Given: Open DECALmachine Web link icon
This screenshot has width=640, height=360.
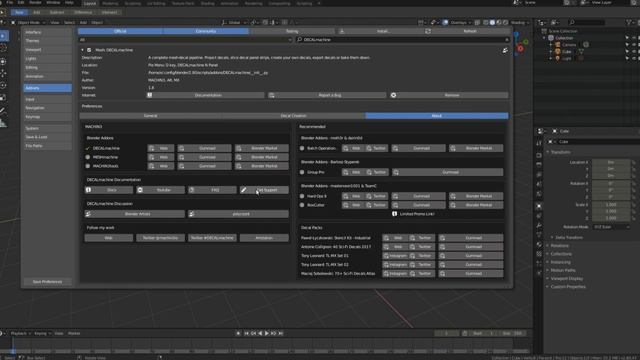Looking at the screenshot, I should click(x=160, y=148).
